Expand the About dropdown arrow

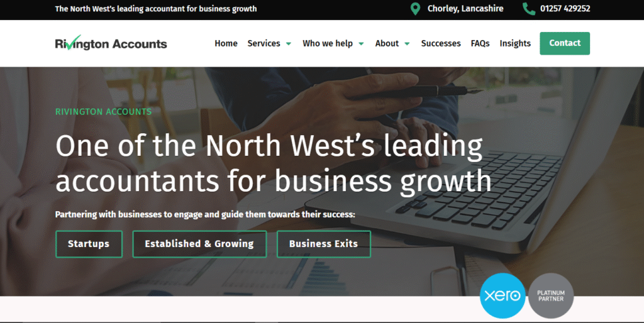click(407, 43)
